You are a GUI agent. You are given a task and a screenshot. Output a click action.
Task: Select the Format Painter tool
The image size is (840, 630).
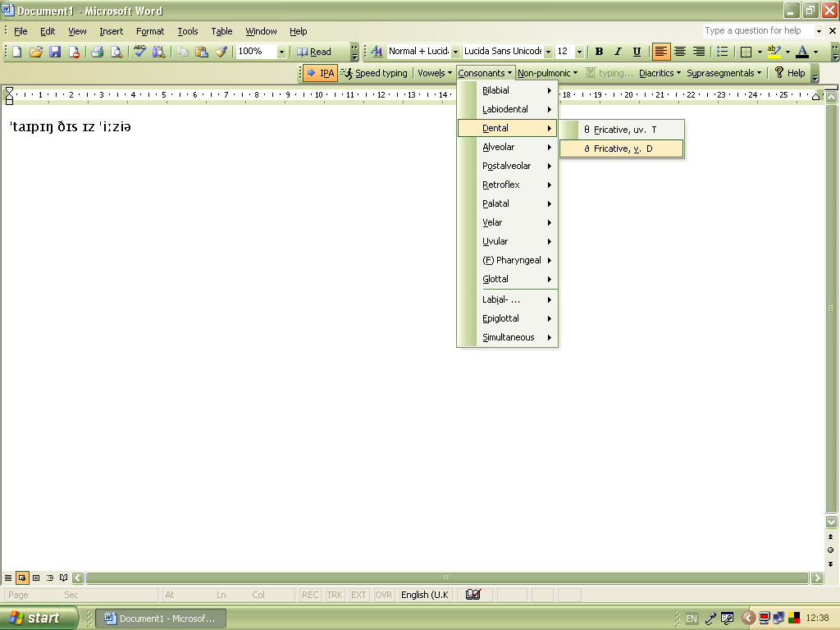222,51
